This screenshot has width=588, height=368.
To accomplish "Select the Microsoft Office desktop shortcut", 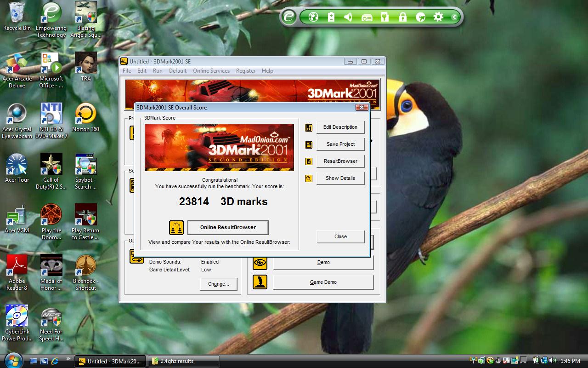I will click(51, 70).
